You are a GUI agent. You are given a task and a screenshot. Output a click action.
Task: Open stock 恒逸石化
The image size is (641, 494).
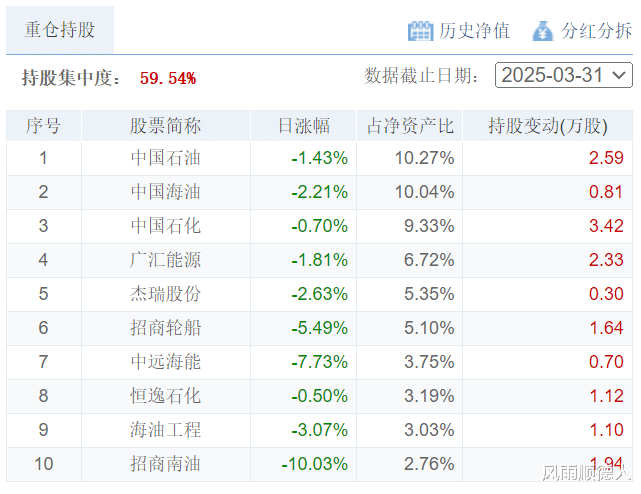point(166,396)
